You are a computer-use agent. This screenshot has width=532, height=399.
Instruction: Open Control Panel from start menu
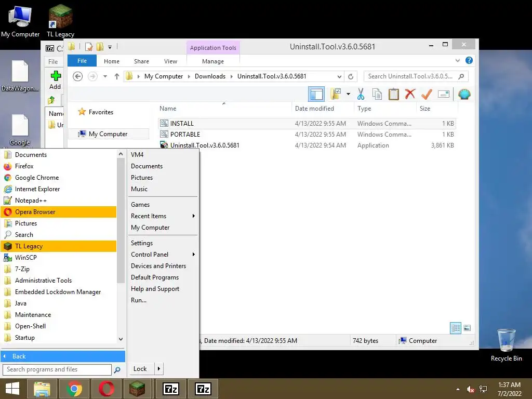163,255
